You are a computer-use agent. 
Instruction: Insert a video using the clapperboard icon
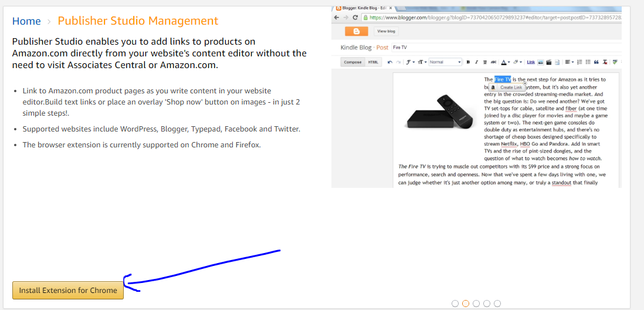click(x=549, y=62)
